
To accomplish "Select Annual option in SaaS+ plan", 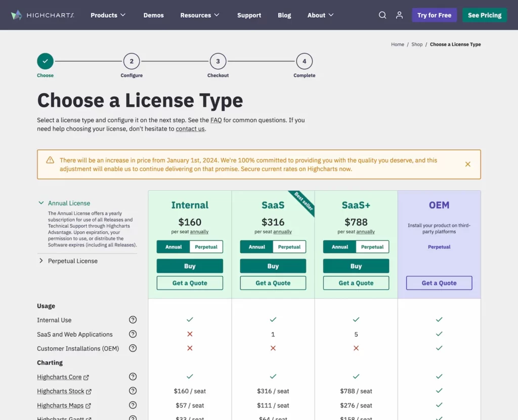I will [340, 247].
